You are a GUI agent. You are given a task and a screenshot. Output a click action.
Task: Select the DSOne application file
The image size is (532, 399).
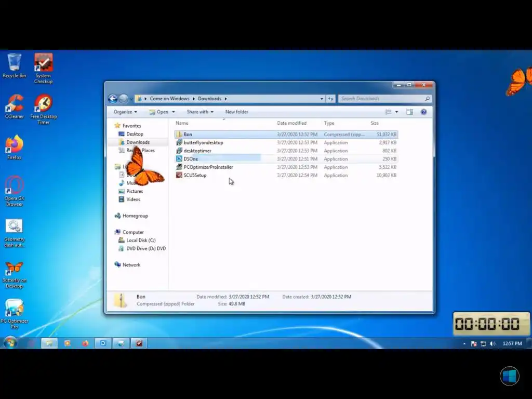pos(286,159)
